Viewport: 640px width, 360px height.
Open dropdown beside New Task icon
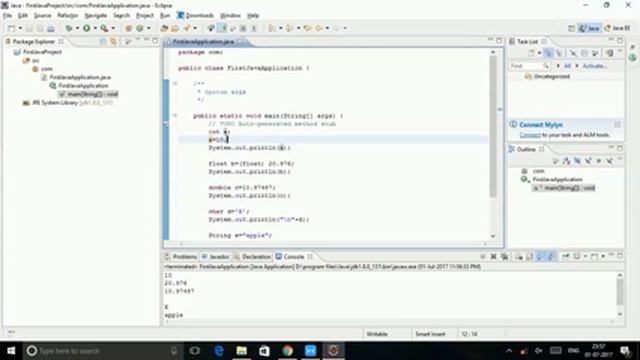coord(539,53)
